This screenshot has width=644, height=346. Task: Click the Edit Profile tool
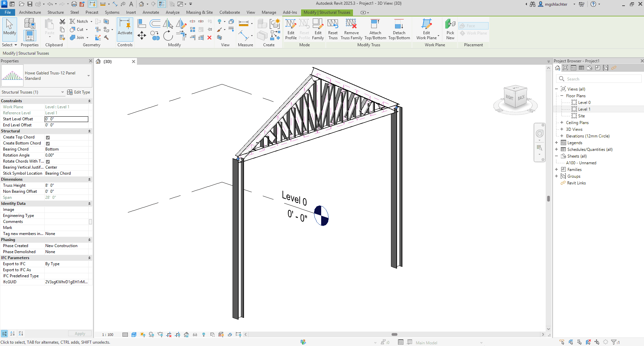click(291, 29)
